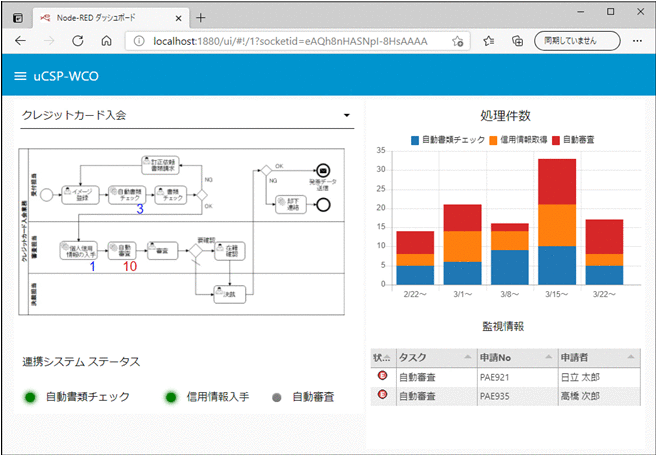The height and width of the screenshot is (456, 657).
Task: Add this page to favorites star icon
Action: [457, 41]
